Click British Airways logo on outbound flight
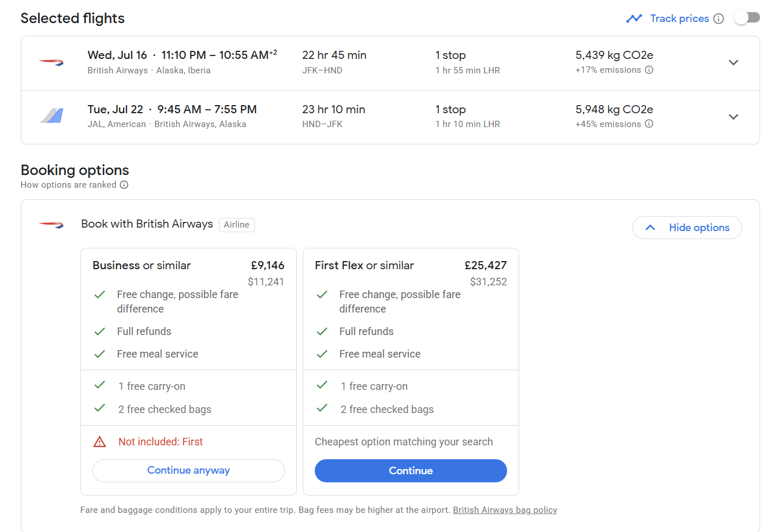782x532 pixels. [51, 62]
